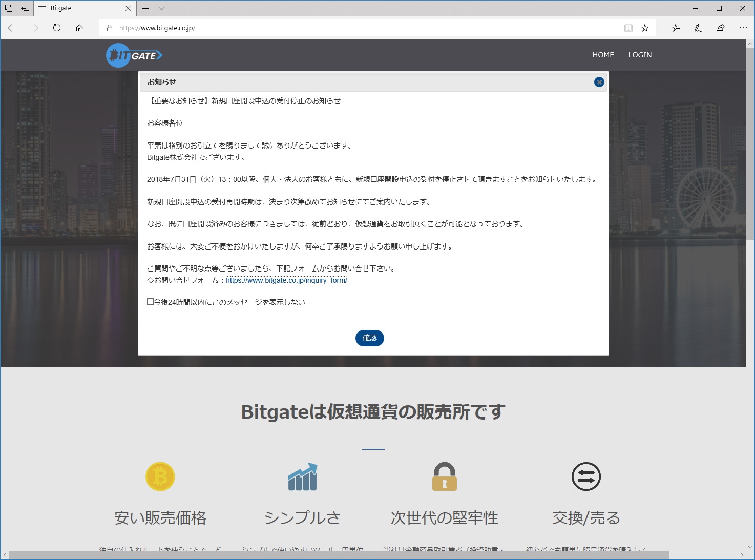Click the Bitgate logo in the header
The width and height of the screenshot is (755, 560).
pos(134,55)
